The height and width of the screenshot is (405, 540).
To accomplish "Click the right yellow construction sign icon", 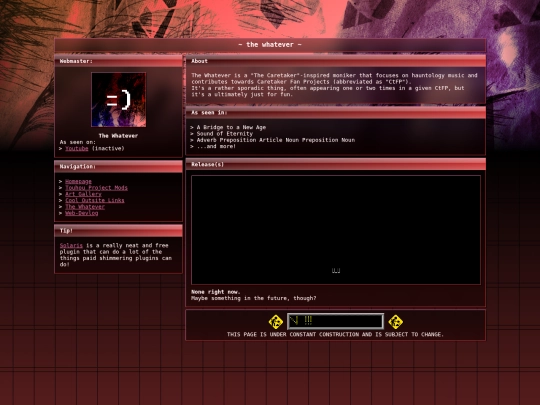I will pos(395,322).
